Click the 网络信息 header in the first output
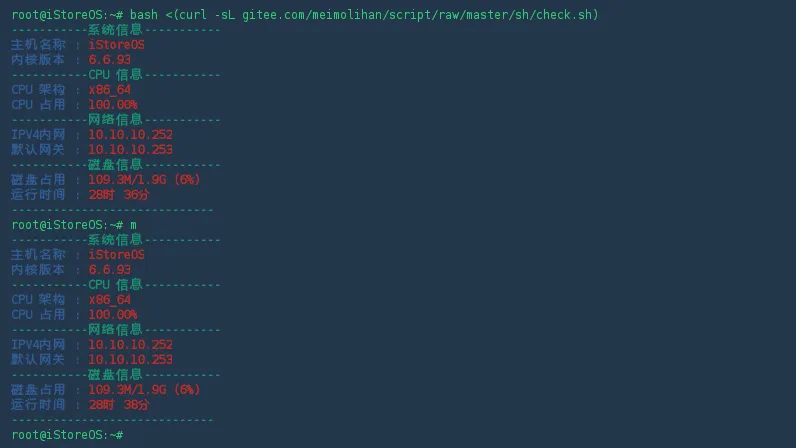 pyautogui.click(x=115, y=120)
